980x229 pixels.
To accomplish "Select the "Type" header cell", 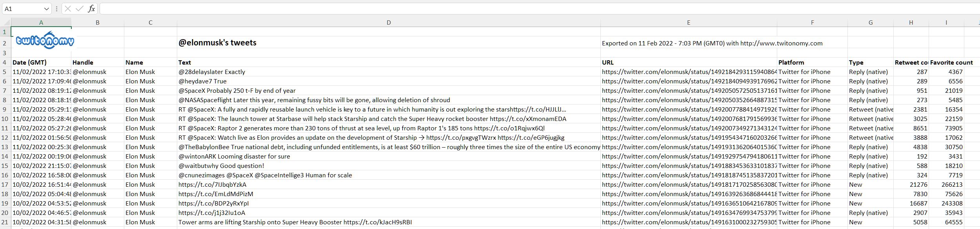I will pyautogui.click(x=871, y=62).
